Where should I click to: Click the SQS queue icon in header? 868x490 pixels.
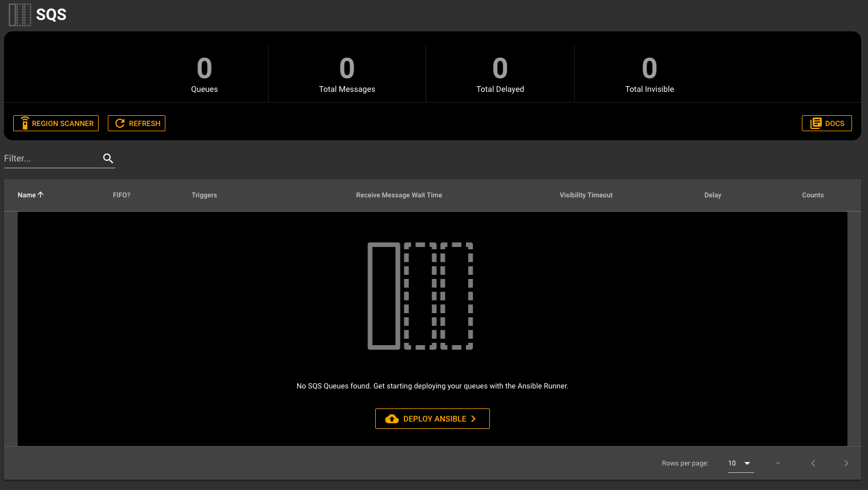point(20,15)
